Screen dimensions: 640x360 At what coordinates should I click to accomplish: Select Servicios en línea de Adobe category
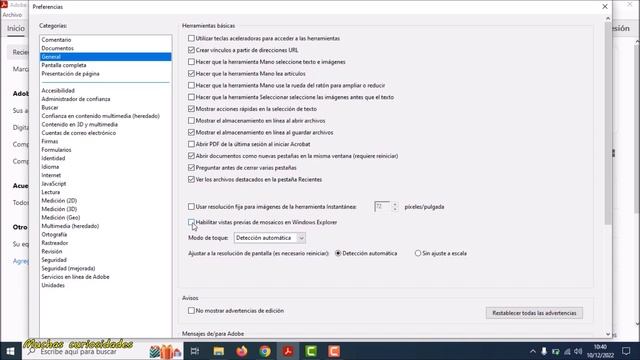pyautogui.click(x=76, y=277)
